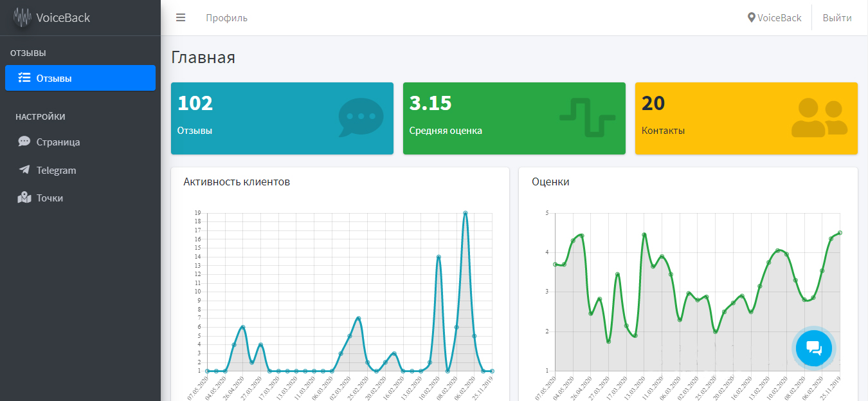The image size is (868, 401).
Task: Toggle the sidebar with hamburger menu icon
Action: click(181, 18)
